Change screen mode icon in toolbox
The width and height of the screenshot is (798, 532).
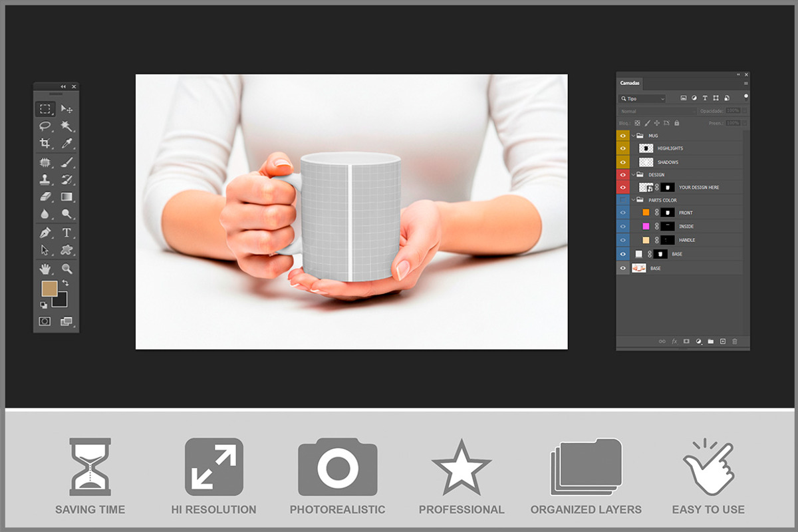(66, 321)
